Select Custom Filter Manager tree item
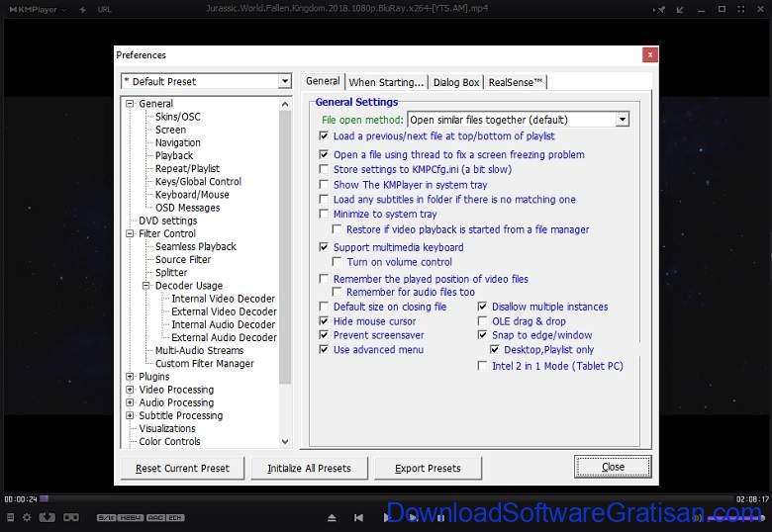772x532 pixels. coord(204,363)
